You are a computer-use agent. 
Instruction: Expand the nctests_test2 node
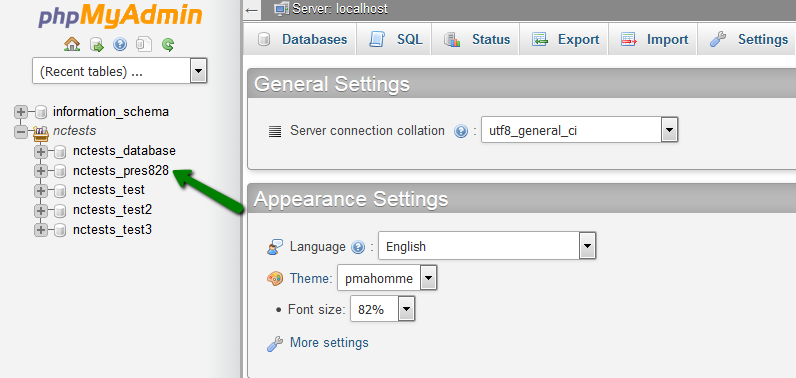(x=41, y=211)
